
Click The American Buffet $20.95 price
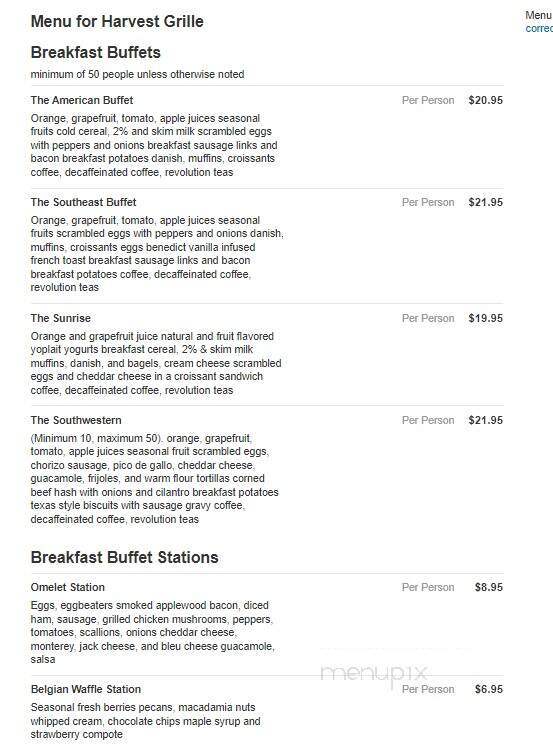486,100
